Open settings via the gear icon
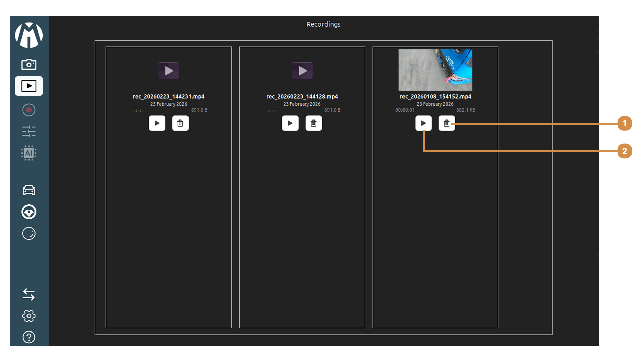644x362 pixels. pos(29,316)
